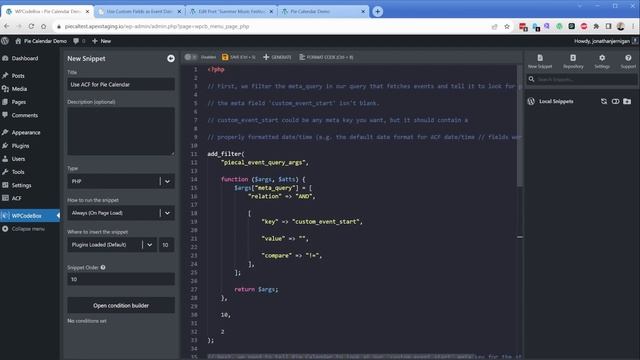The width and height of the screenshot is (640, 360).
Task: Toggle switch icon beside Local Snippets
Action: 615,101
